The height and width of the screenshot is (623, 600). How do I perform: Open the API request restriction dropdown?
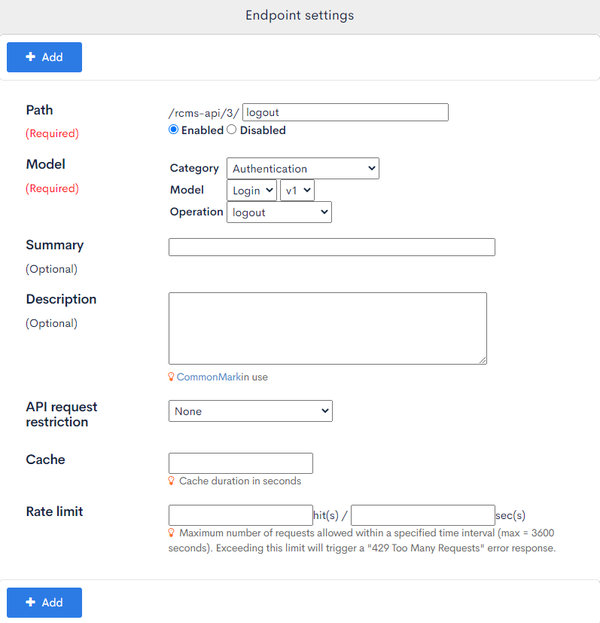250,411
